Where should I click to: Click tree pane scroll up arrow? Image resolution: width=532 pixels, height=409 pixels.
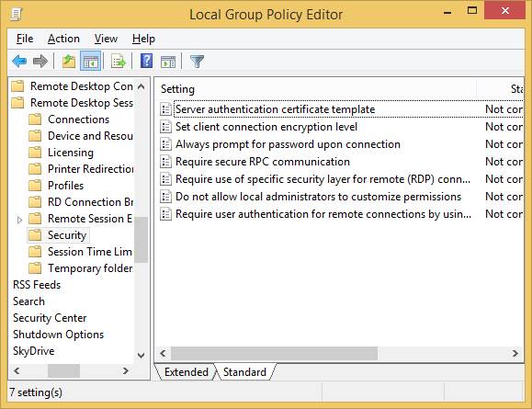click(x=141, y=86)
